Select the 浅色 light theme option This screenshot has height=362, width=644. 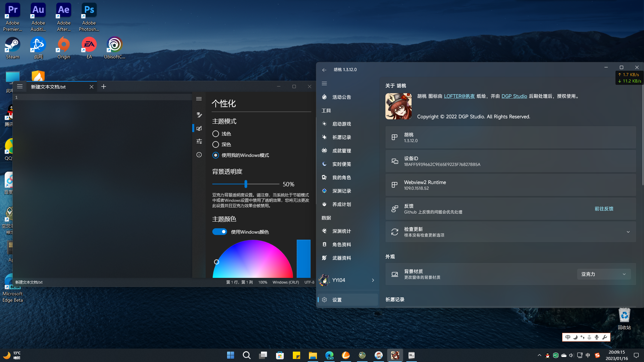point(216,133)
